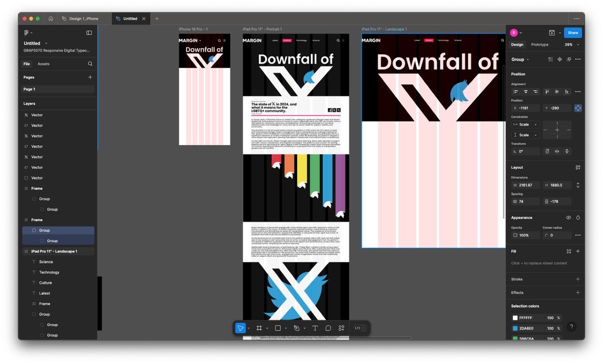Open Group header more options ellipsis

[x=578, y=59]
